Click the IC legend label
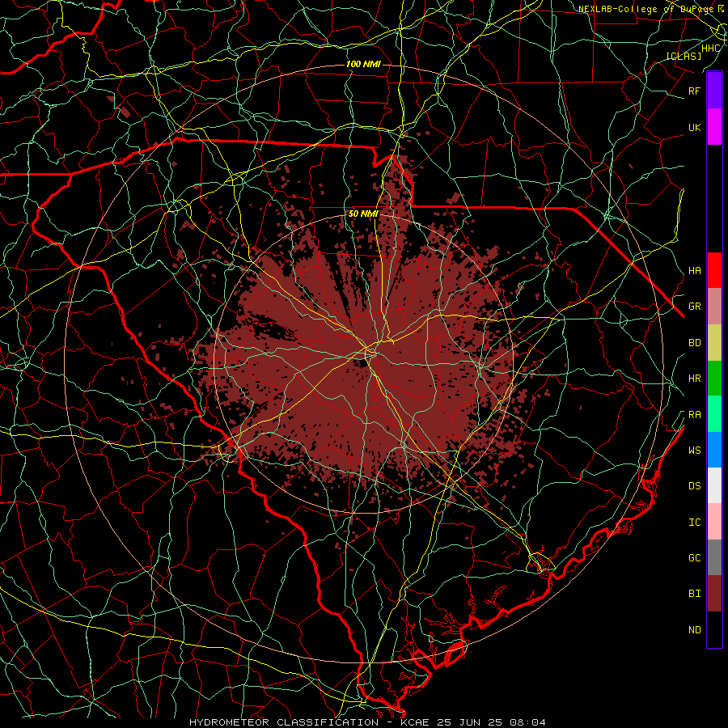 (x=694, y=523)
